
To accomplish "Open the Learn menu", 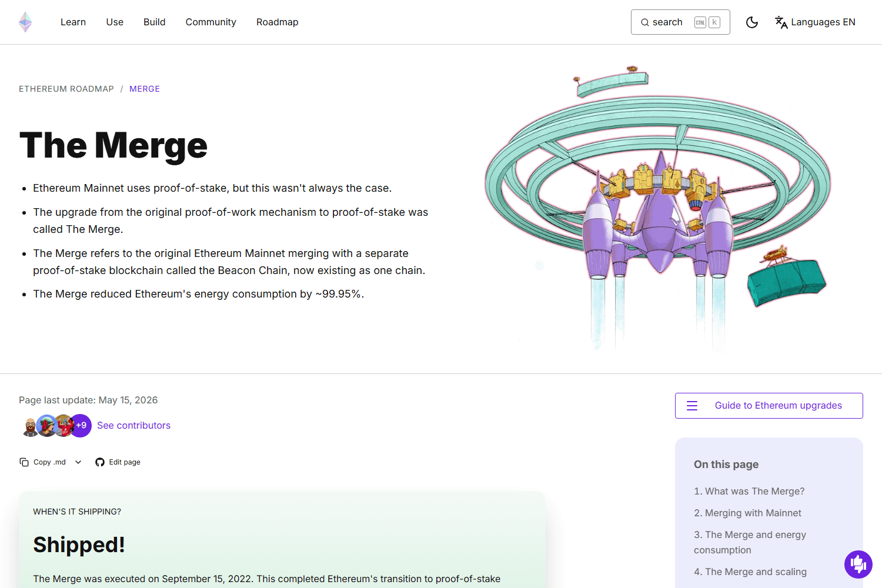I will (x=73, y=22).
